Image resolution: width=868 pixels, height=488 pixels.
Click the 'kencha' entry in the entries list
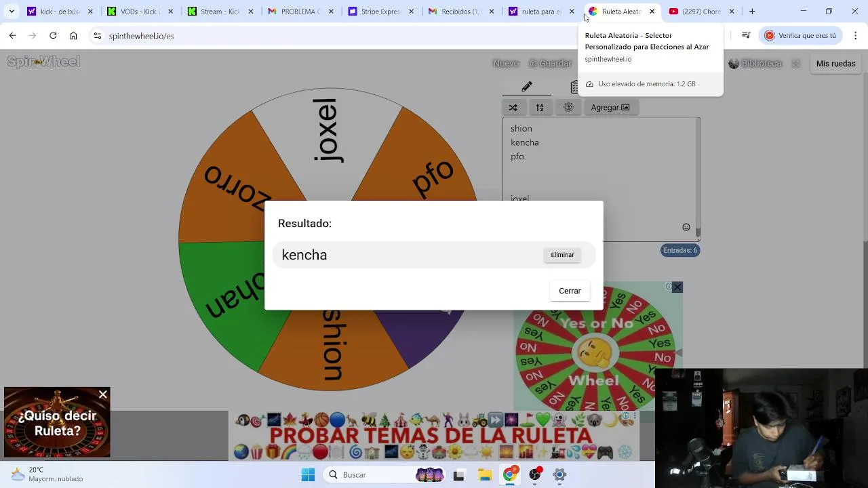[525, 142]
